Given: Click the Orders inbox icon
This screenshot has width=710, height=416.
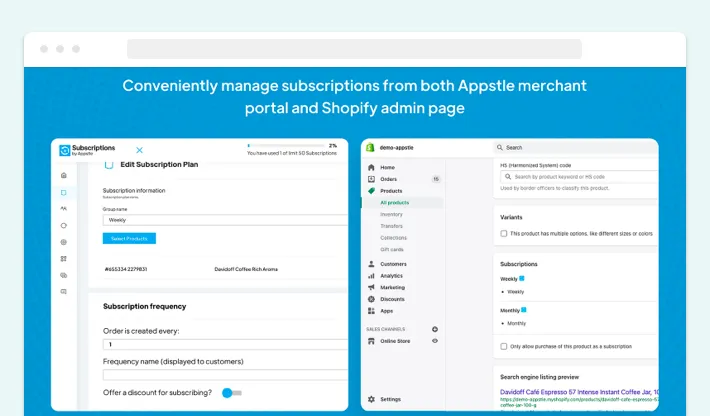Looking at the screenshot, I should point(371,179).
